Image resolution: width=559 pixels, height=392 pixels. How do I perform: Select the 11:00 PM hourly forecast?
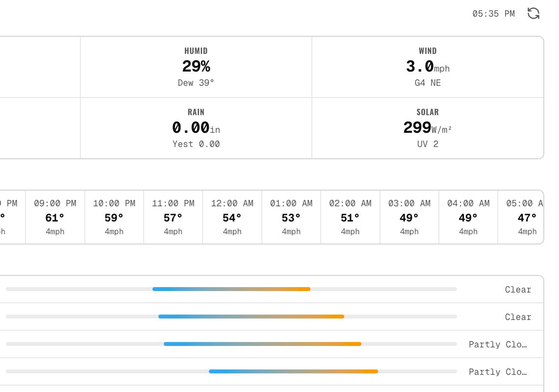tap(173, 217)
